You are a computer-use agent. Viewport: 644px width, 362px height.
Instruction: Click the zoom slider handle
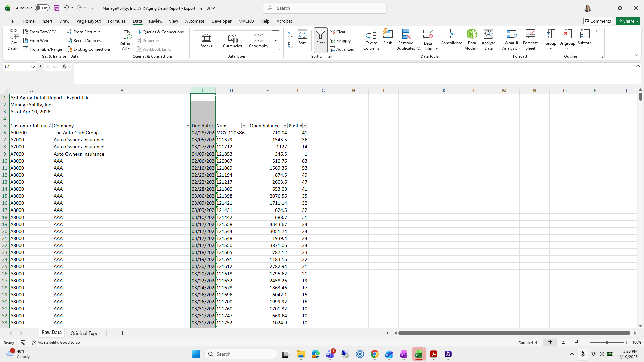606,343
